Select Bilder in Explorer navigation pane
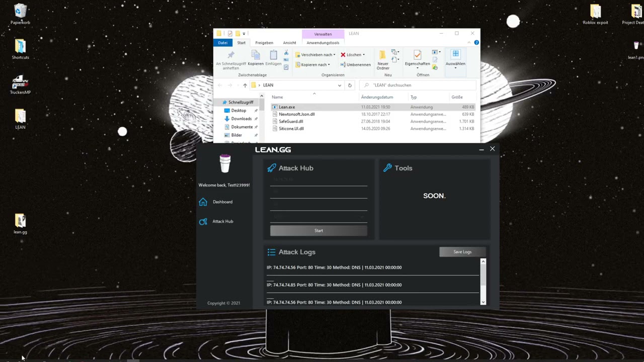The height and width of the screenshot is (362, 644). 236,135
